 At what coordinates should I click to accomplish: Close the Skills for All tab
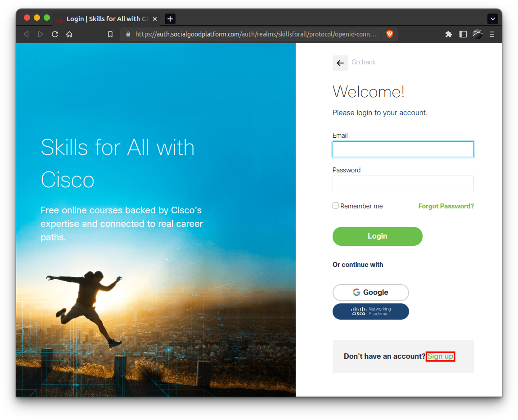155,19
